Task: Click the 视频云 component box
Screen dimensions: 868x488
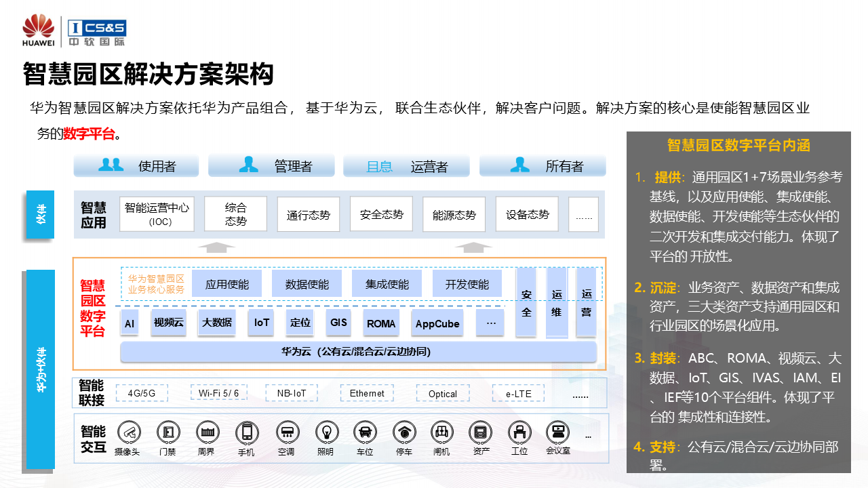Action: point(168,323)
